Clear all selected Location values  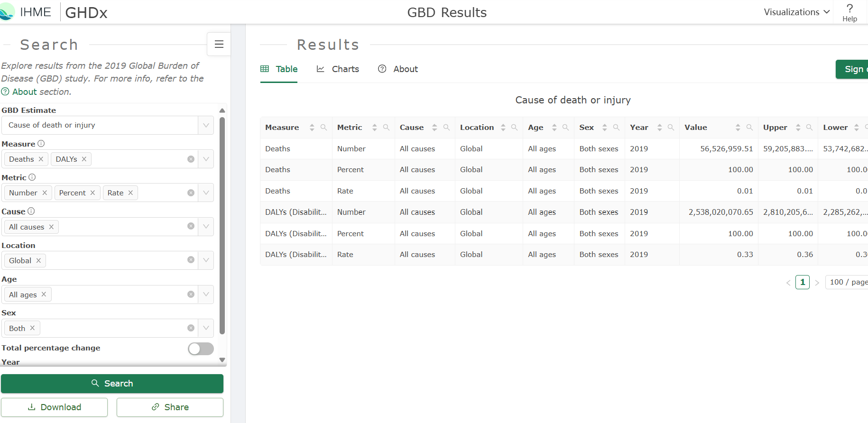click(x=191, y=260)
